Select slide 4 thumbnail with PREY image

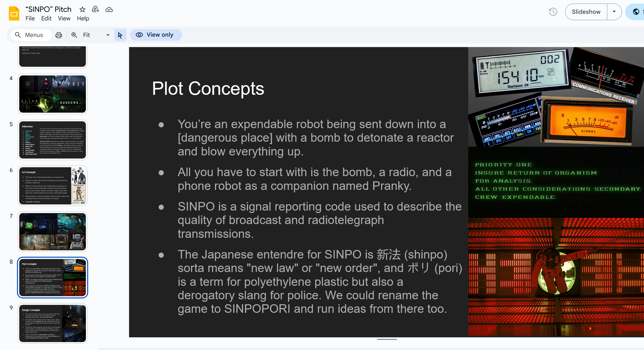pos(52,94)
